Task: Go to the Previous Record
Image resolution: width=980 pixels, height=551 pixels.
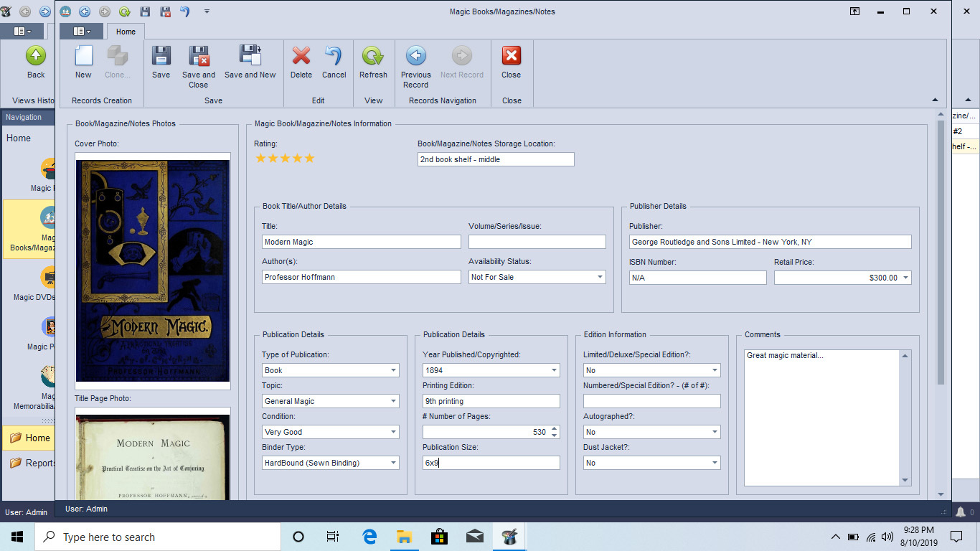Action: pos(415,56)
